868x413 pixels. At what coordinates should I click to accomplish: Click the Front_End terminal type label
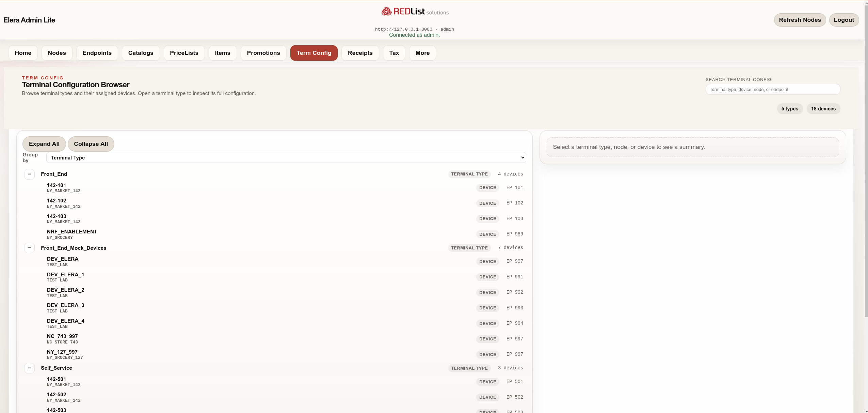(x=54, y=174)
